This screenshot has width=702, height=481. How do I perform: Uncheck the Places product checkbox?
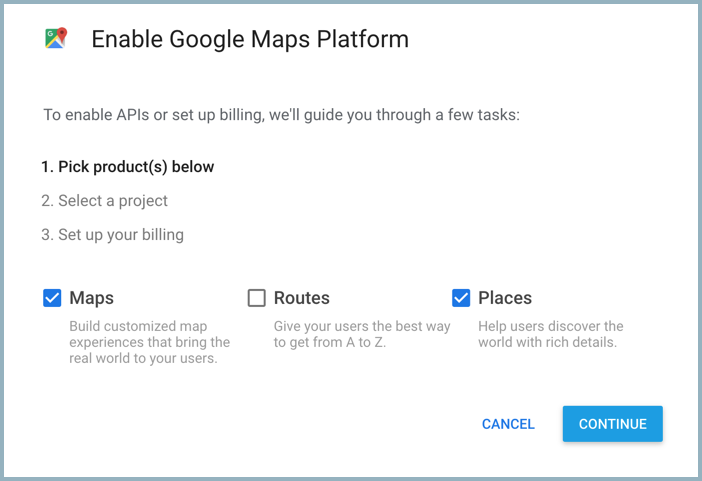coord(461,298)
